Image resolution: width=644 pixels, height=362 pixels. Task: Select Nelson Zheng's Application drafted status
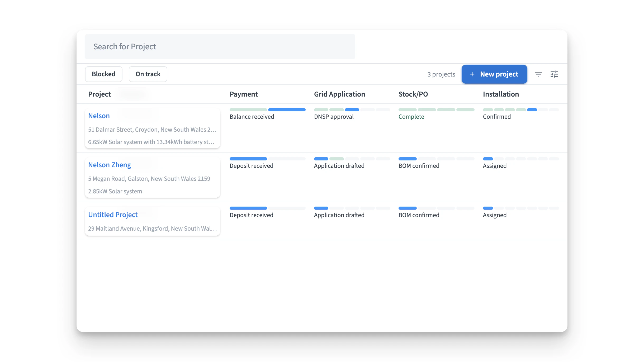click(x=339, y=166)
